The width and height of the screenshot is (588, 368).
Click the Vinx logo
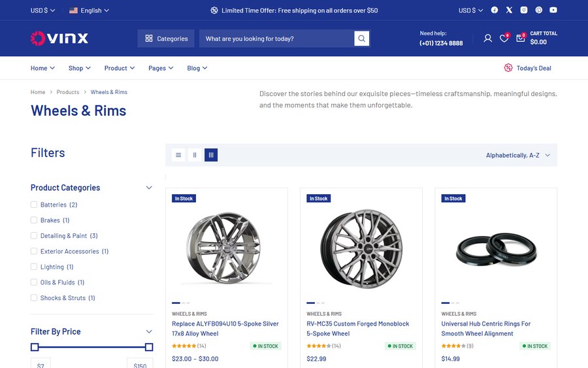tap(59, 39)
